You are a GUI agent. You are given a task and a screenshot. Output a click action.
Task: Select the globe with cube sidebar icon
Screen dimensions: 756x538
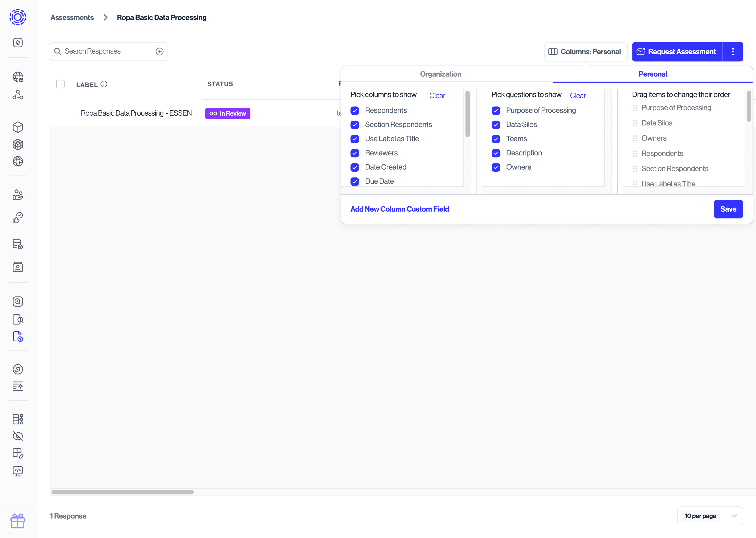pyautogui.click(x=18, y=77)
